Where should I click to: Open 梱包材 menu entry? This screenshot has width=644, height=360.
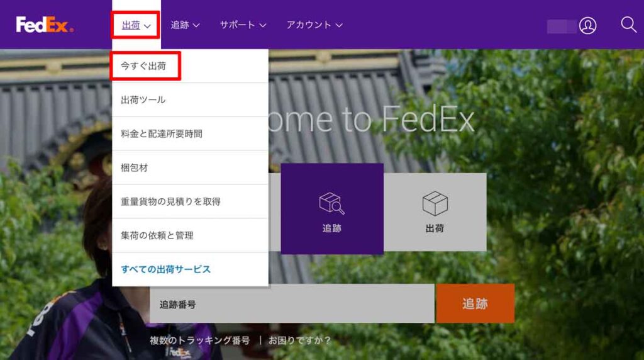pos(190,167)
